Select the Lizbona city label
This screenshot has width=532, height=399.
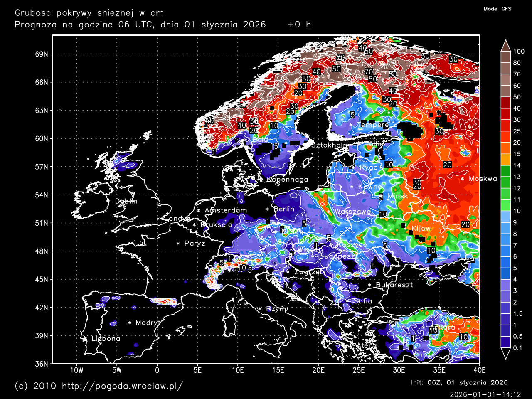tap(106, 338)
